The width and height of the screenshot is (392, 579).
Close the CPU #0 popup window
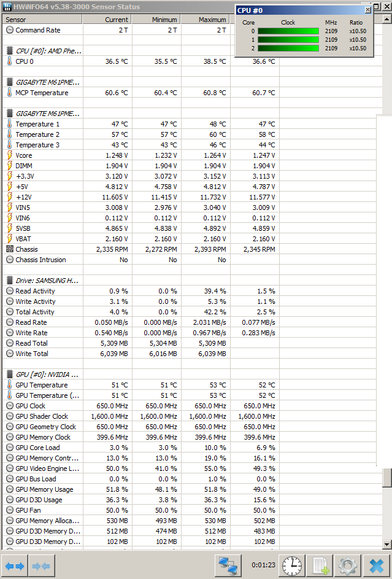pyautogui.click(x=367, y=10)
